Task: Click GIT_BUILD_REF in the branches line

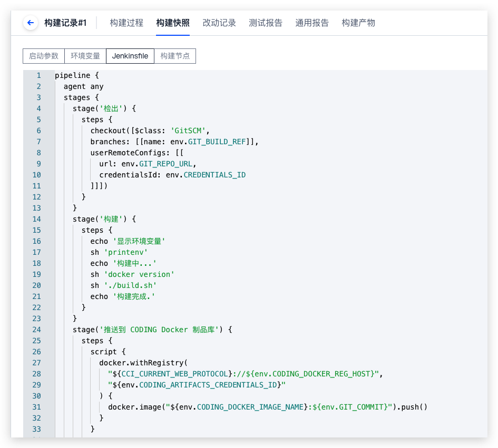Action: (217, 142)
